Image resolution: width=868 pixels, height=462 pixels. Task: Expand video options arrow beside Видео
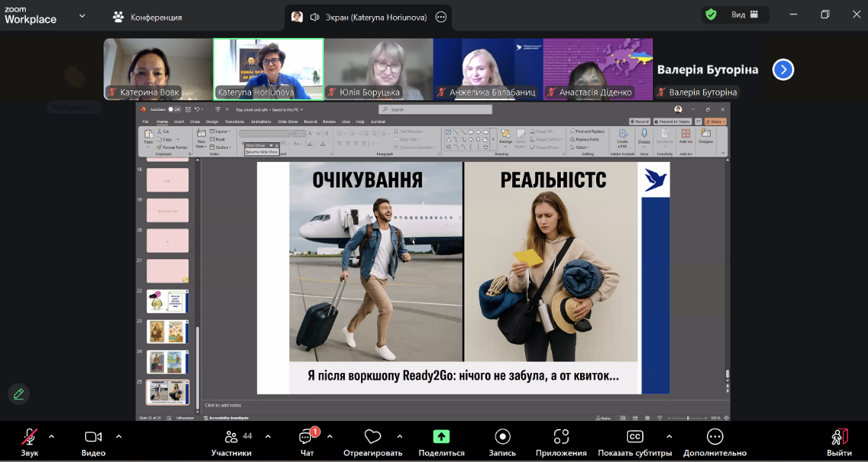(x=119, y=436)
